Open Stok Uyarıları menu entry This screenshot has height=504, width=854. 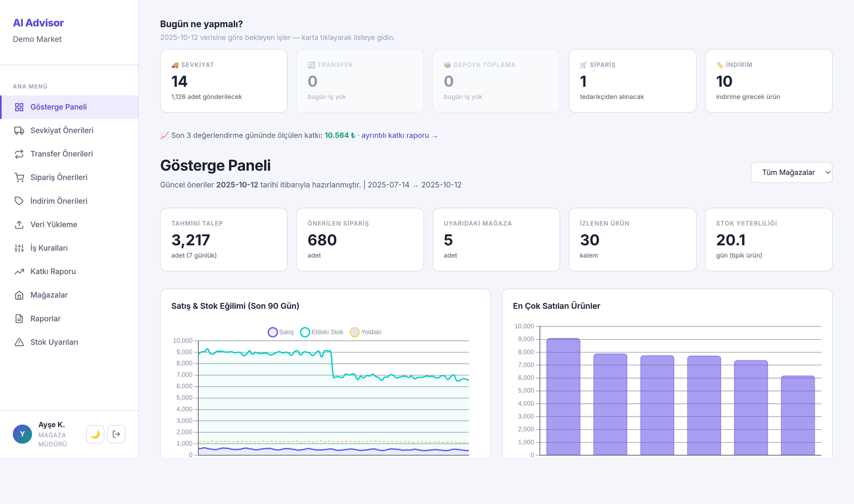pyautogui.click(x=69, y=342)
